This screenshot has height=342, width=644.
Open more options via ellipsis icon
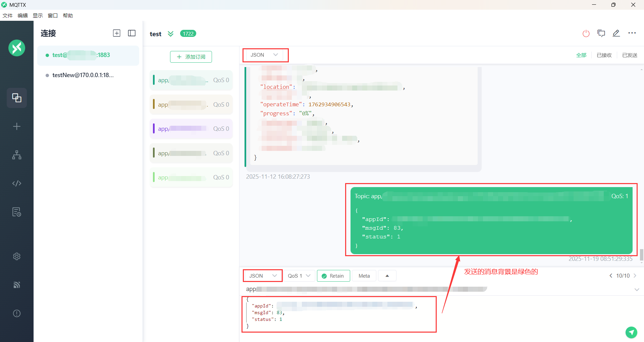tap(632, 34)
